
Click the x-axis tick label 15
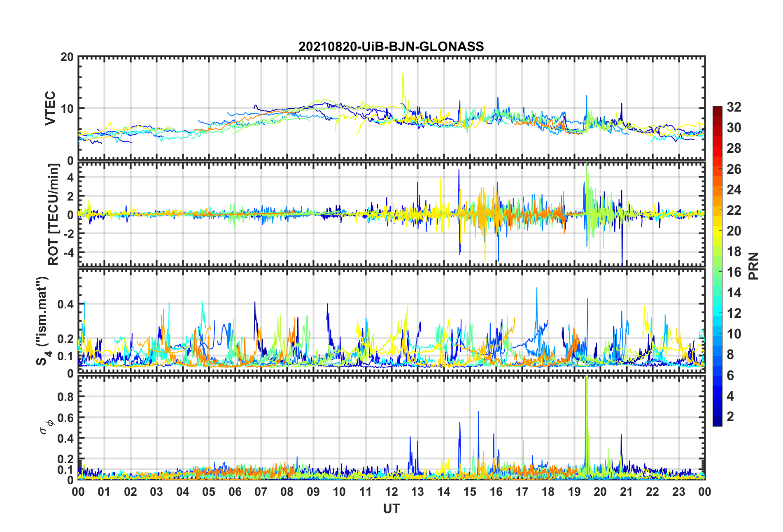[x=470, y=492]
